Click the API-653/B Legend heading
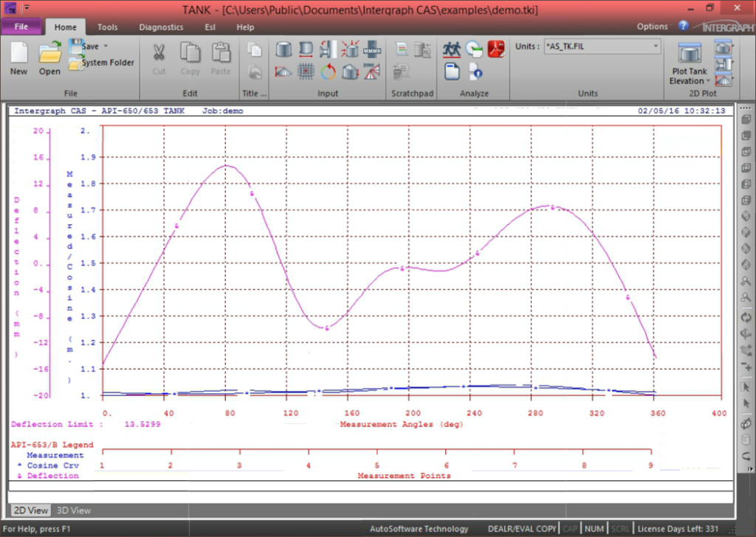 (52, 445)
